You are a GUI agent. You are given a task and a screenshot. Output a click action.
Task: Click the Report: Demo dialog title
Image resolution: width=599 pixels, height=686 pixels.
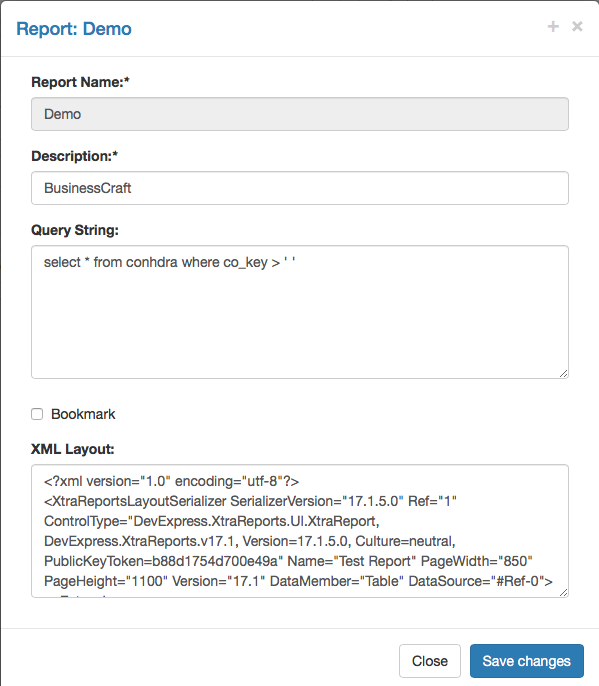click(74, 29)
